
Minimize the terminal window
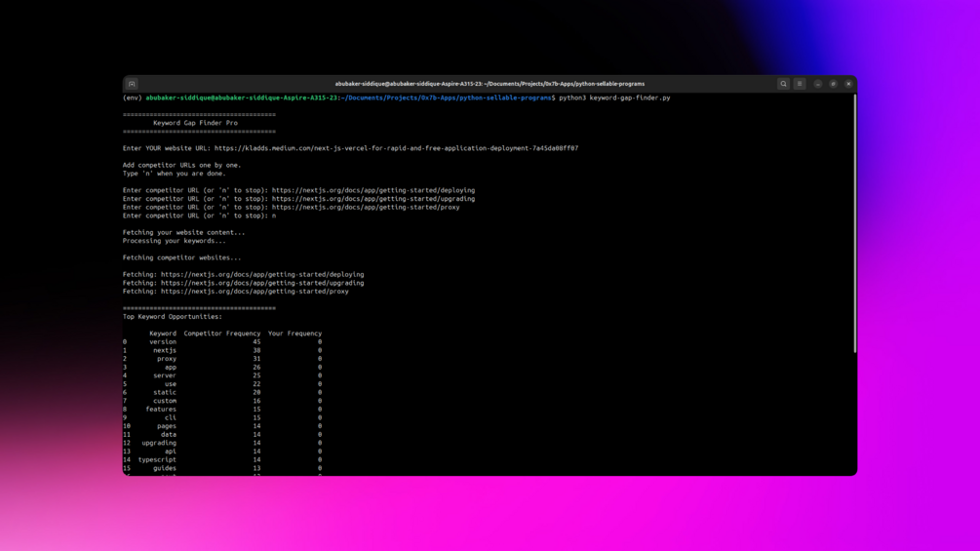[817, 84]
